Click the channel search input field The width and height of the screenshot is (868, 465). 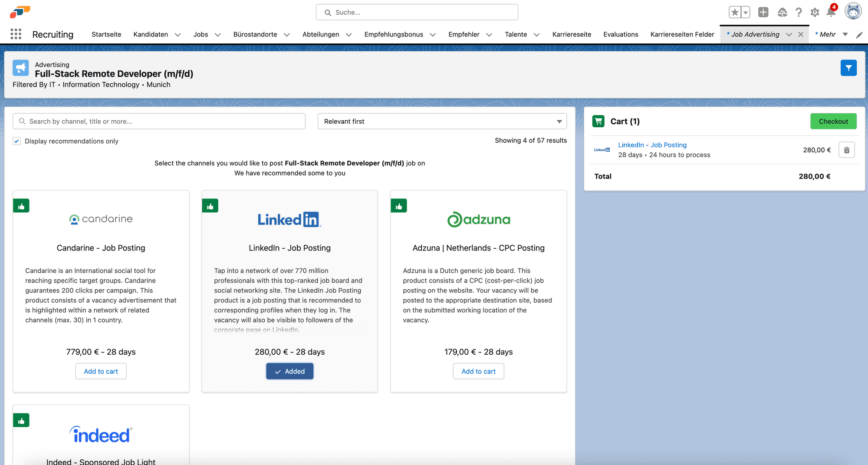[159, 122]
